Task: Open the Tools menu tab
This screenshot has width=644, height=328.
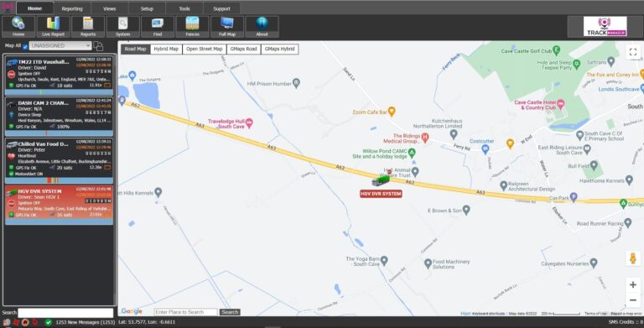Action: click(x=184, y=8)
